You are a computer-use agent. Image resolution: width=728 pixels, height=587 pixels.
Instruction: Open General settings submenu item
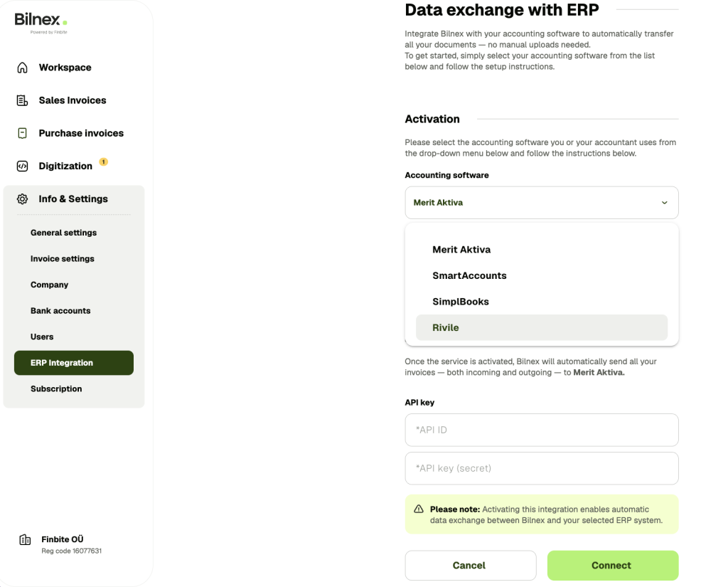tap(63, 233)
